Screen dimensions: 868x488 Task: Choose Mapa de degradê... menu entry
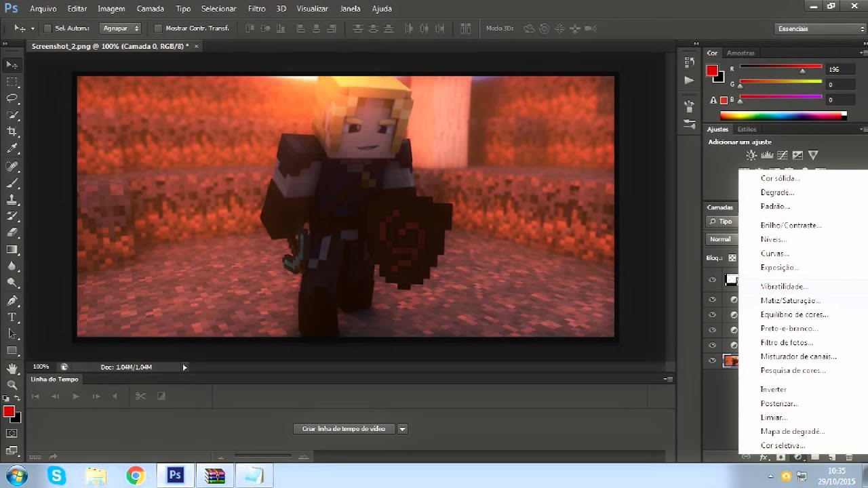click(x=793, y=431)
